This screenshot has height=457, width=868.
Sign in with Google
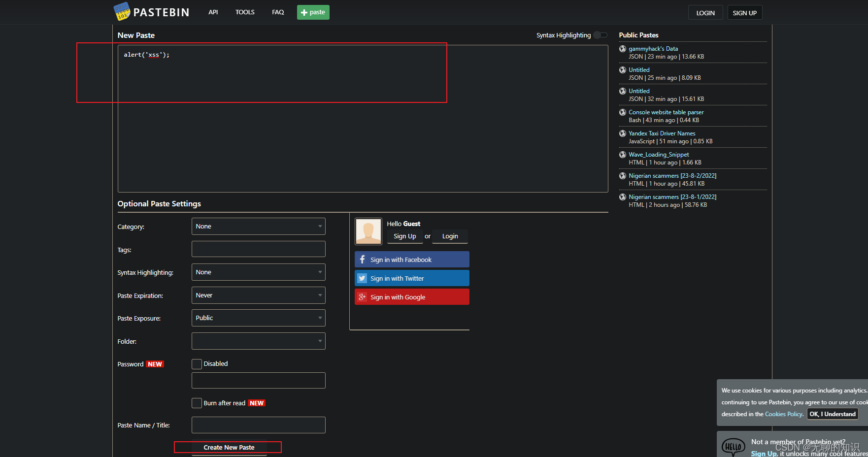412,297
